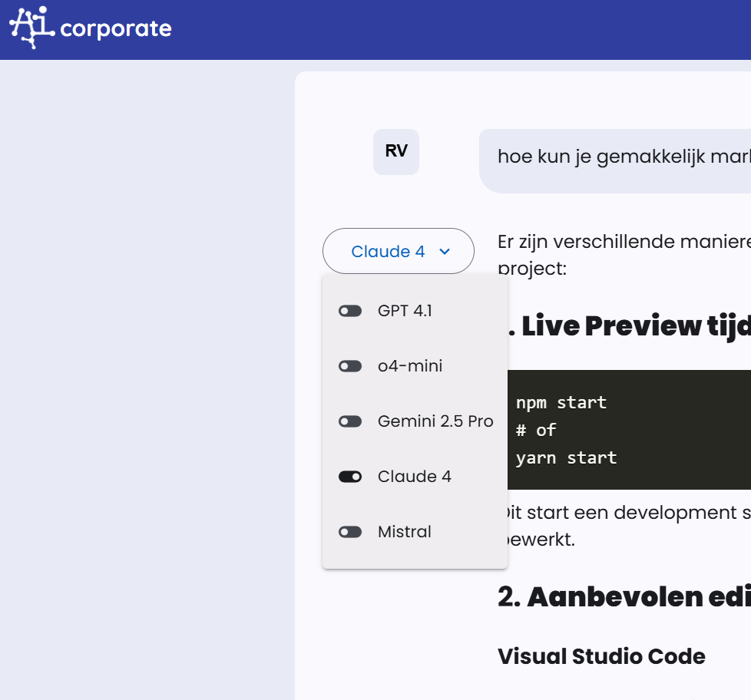The width and height of the screenshot is (751, 700).
Task: Disable the active Claude 4 switch
Action: point(350,477)
